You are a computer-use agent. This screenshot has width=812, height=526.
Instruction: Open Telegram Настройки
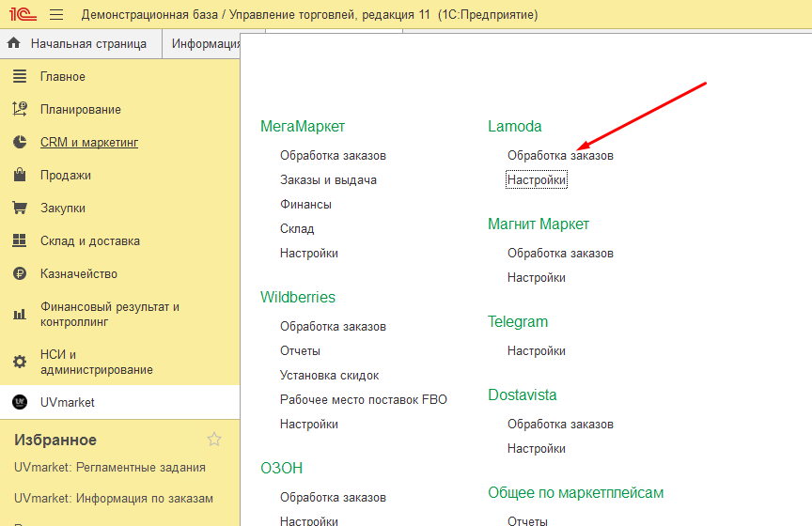tap(536, 350)
